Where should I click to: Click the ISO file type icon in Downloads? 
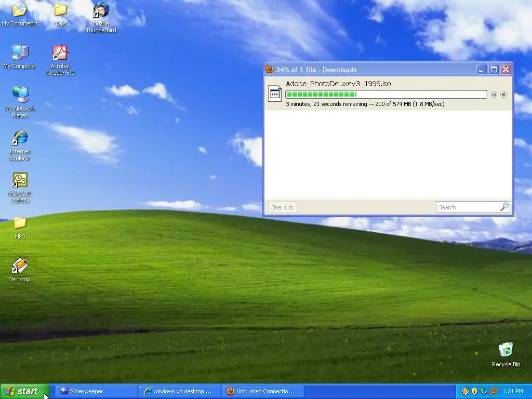[274, 94]
